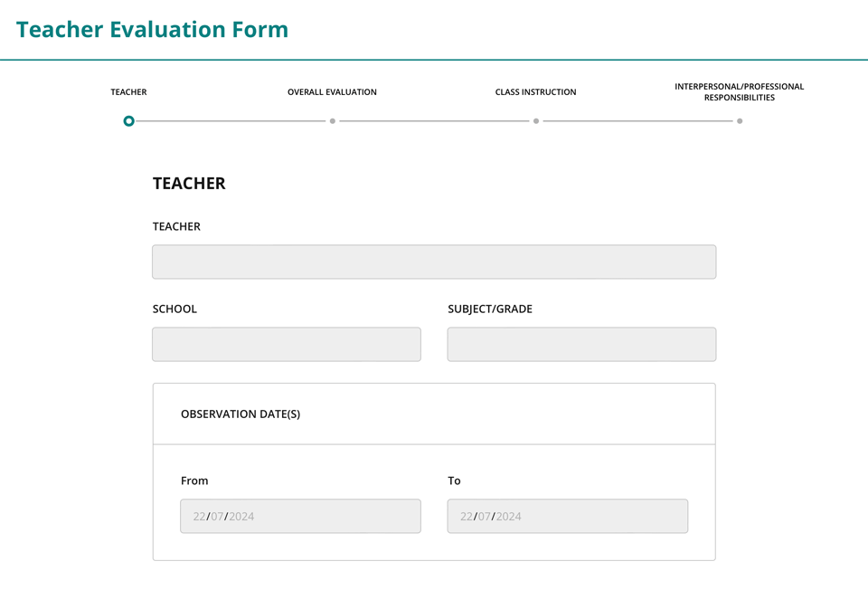Click the Teacher Evaluation Form title
This screenshot has height=590, width=868.
tap(152, 30)
